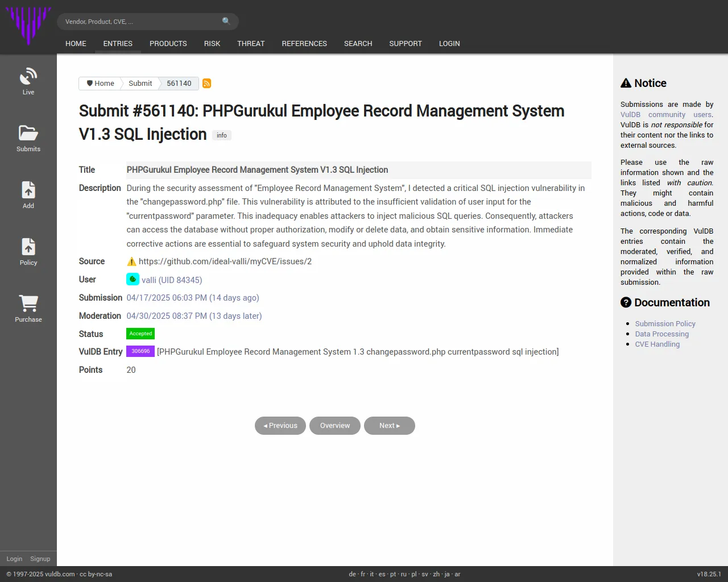
Task: Click the Add document icon
Action: pos(28,190)
